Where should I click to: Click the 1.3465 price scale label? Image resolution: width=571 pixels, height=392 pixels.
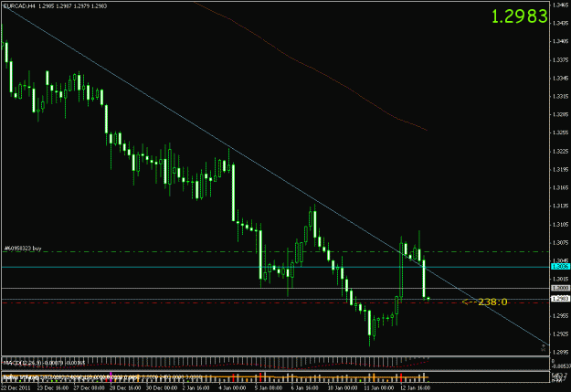(x=560, y=5)
